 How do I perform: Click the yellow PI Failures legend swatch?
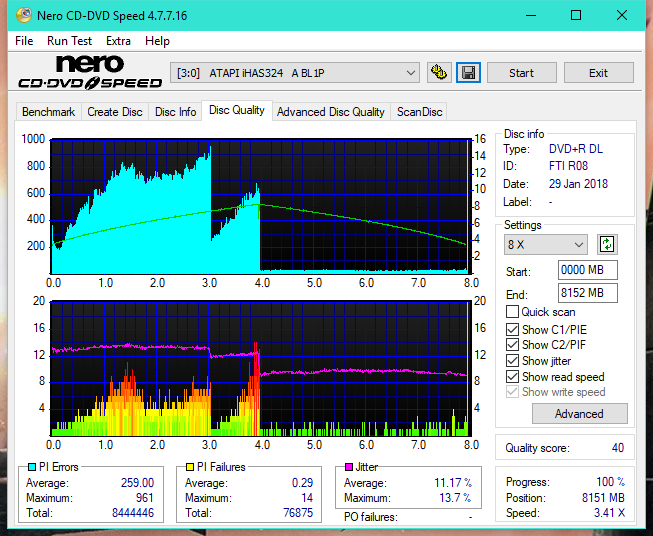pos(190,467)
